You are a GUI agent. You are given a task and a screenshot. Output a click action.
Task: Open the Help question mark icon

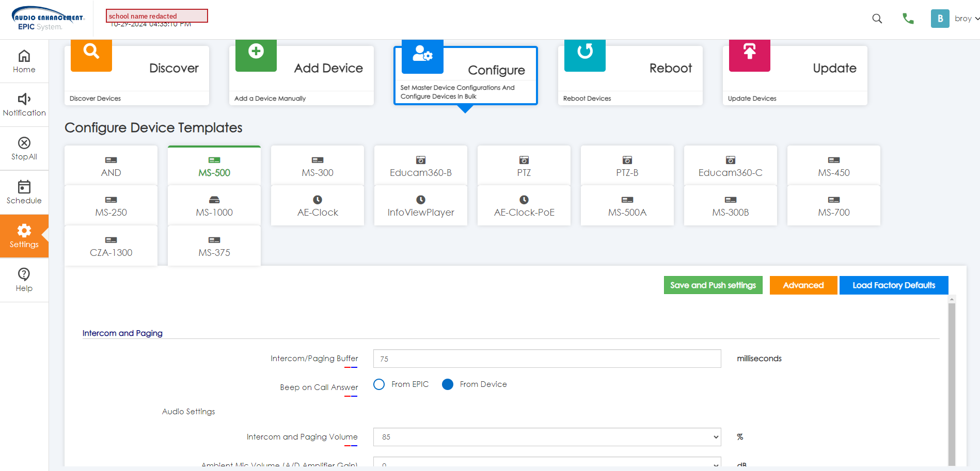[x=24, y=274]
